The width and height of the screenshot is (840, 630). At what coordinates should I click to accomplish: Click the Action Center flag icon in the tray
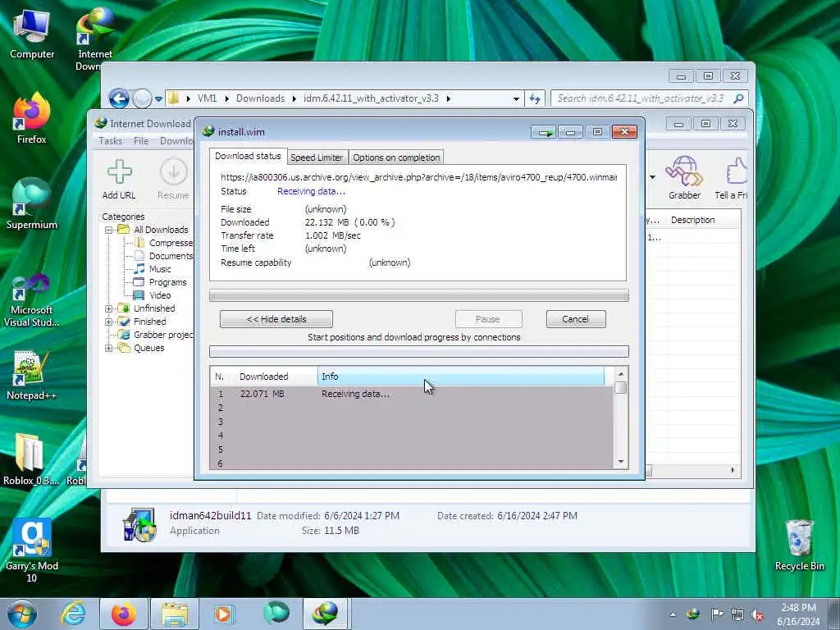point(716,614)
